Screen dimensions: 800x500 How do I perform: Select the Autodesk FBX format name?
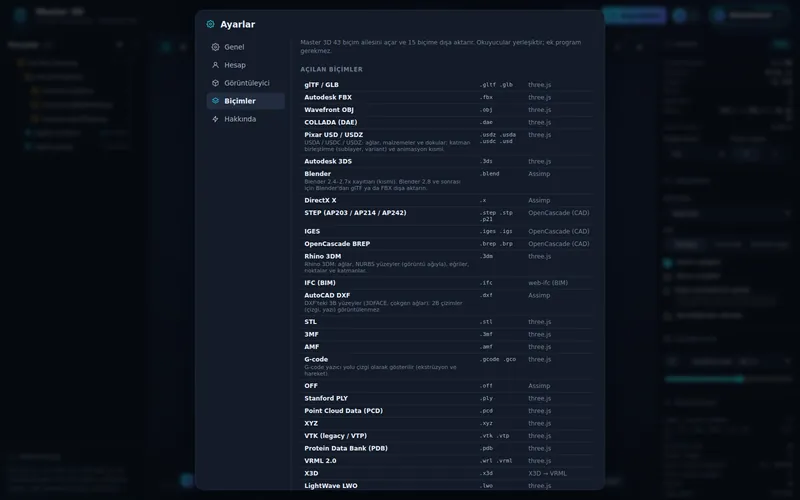[x=328, y=97]
